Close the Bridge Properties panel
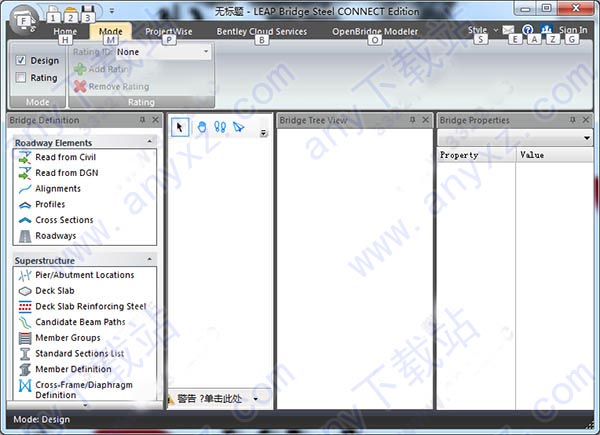Screen dimensions: 600x435 [x=586, y=120]
